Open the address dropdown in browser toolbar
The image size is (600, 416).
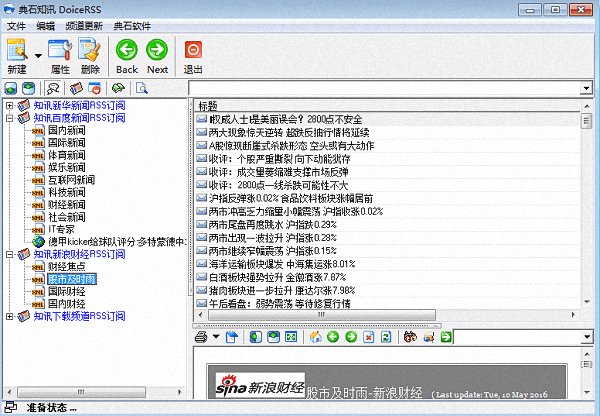(587, 337)
